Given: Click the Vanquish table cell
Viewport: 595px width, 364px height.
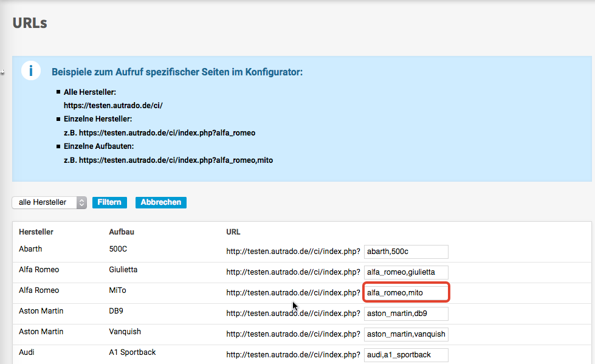Looking at the screenshot, I should [125, 332].
